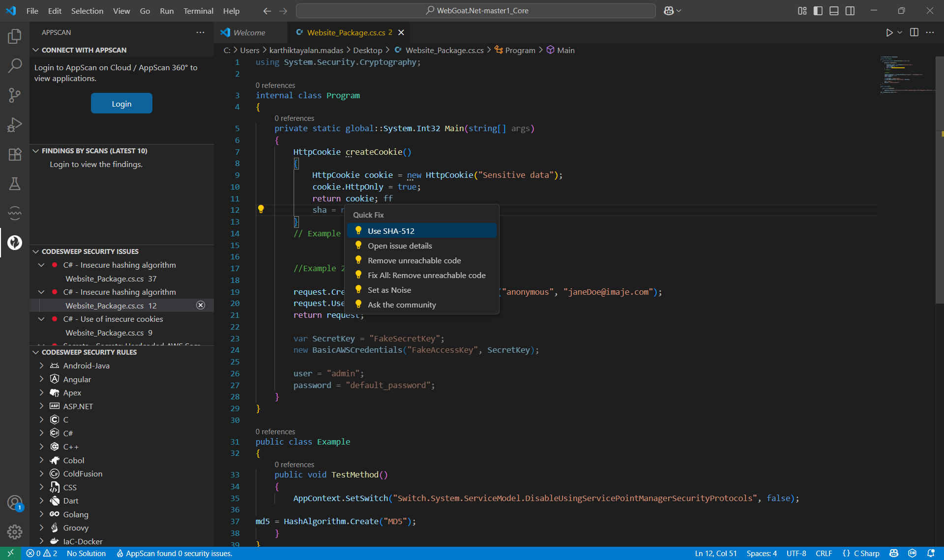Click the Split Editor Right icon
The height and width of the screenshot is (560, 944).
coord(914,32)
